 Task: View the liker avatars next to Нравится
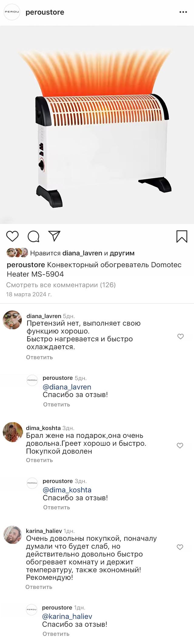pos(17,253)
